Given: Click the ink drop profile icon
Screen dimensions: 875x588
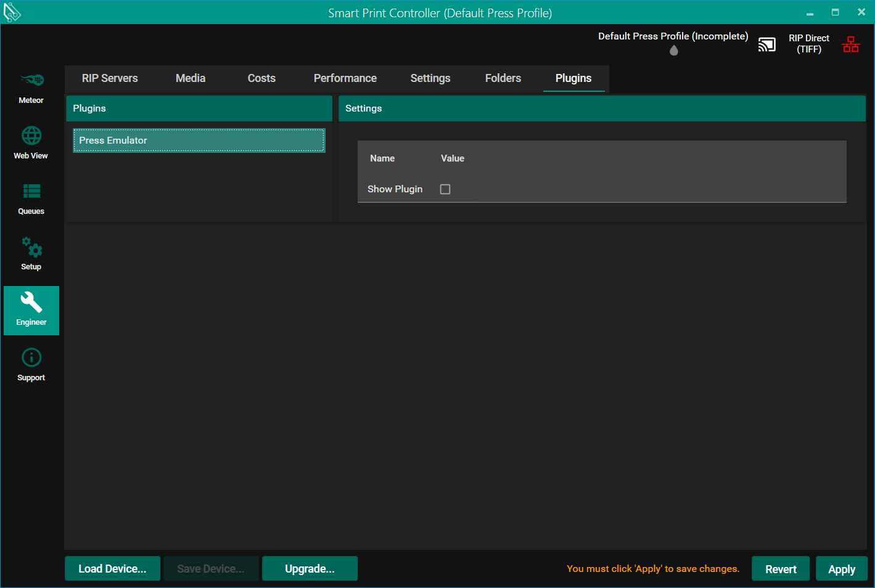Looking at the screenshot, I should pos(673,51).
